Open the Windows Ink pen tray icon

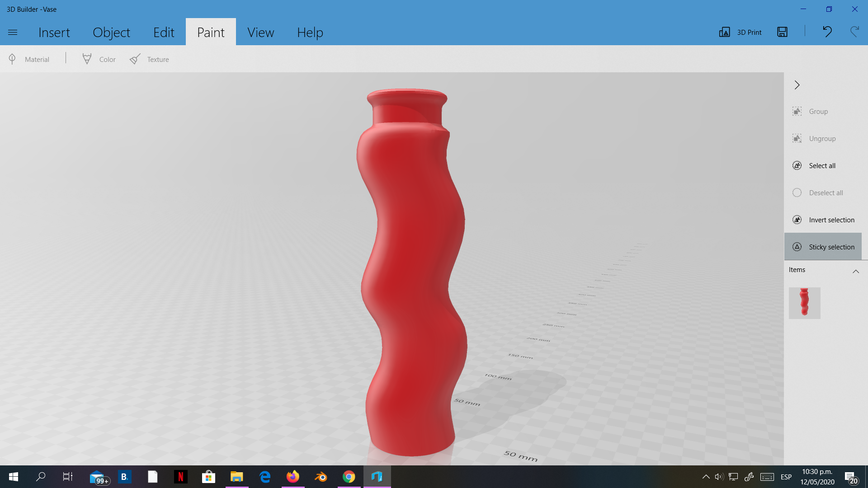coord(749,477)
